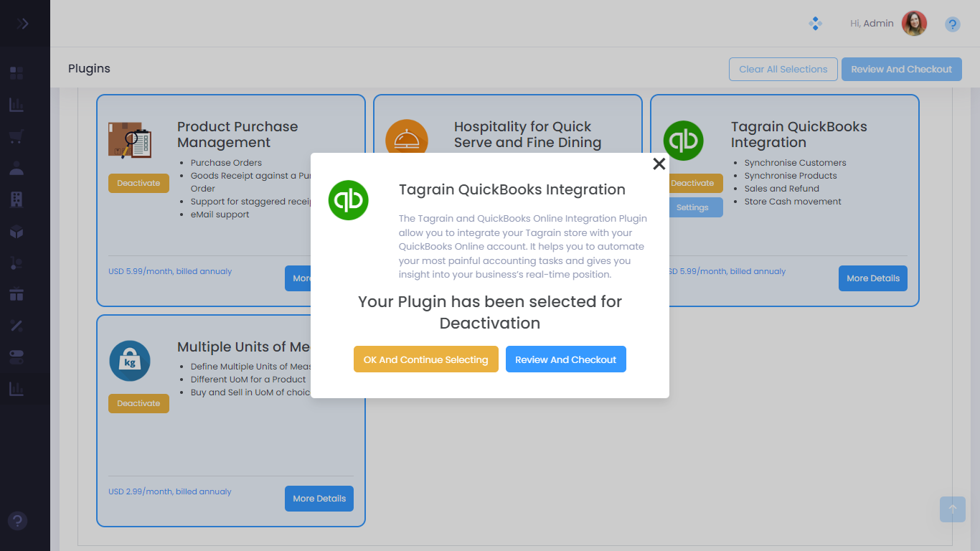Select the percent discount icon in the sidebar
This screenshot has width=980, height=551.
[x=17, y=326]
